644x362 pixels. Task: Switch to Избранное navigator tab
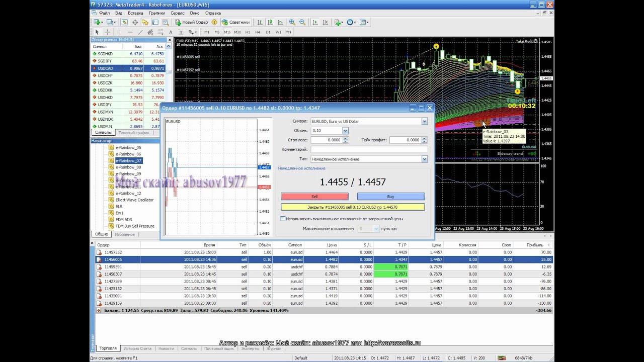click(x=124, y=234)
